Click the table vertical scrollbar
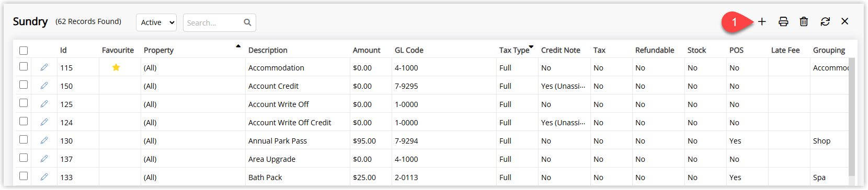 pyautogui.click(x=852, y=117)
